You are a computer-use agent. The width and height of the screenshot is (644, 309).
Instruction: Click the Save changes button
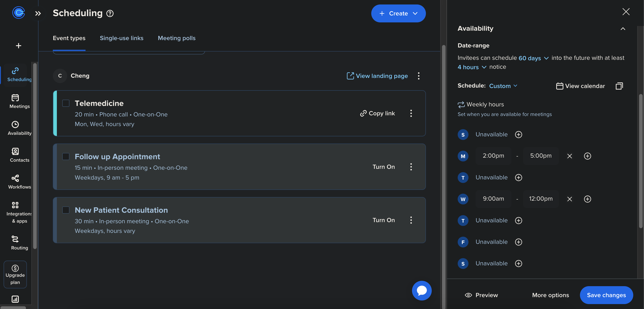pyautogui.click(x=606, y=295)
